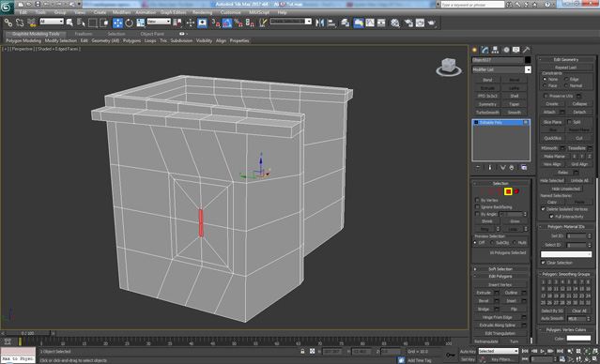Select the Edge constraint radio button
Screen dimensions: 600x364
566,79
